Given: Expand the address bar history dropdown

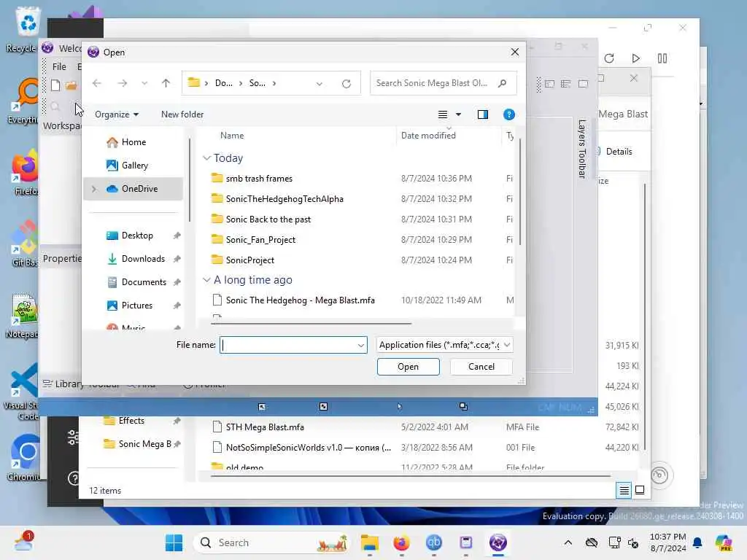Looking at the screenshot, I should coord(320,84).
